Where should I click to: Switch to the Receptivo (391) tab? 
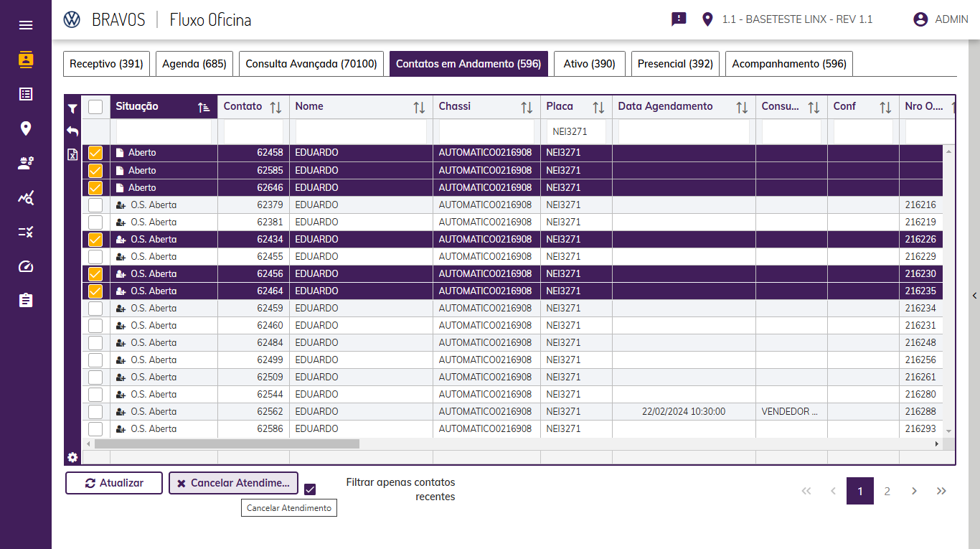tap(106, 64)
